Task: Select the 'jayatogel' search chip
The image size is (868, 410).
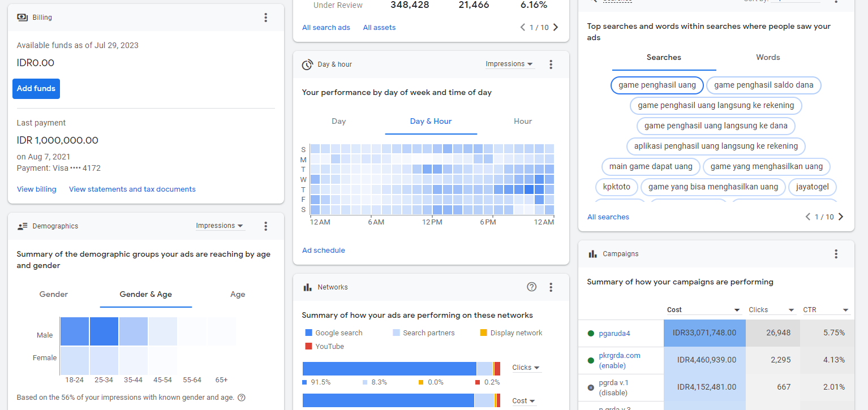Action: tap(812, 187)
